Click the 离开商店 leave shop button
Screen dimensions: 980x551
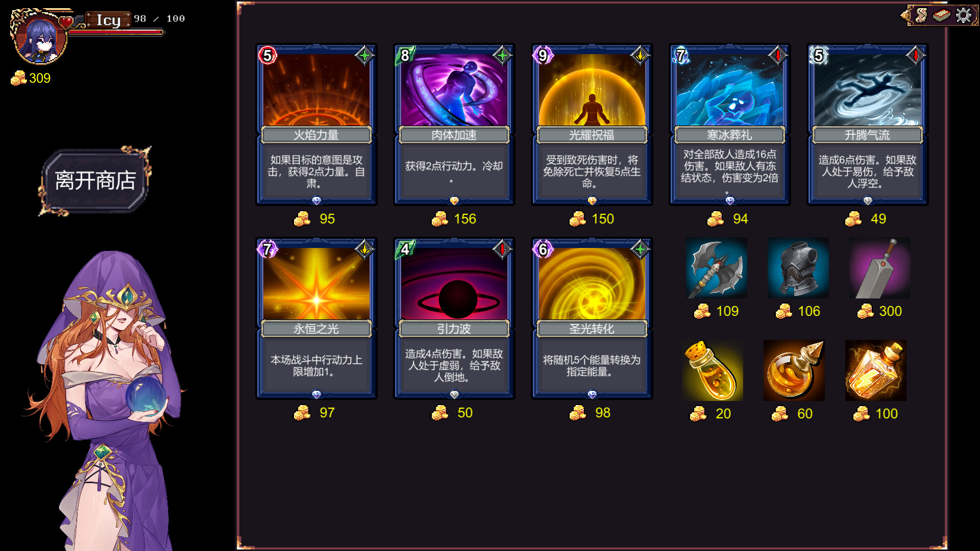click(x=95, y=181)
